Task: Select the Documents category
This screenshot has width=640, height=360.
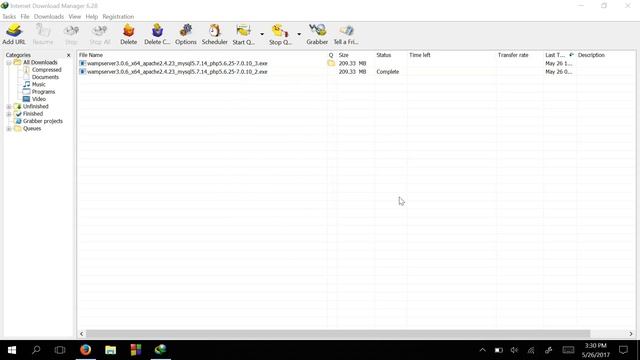Action: (45, 77)
